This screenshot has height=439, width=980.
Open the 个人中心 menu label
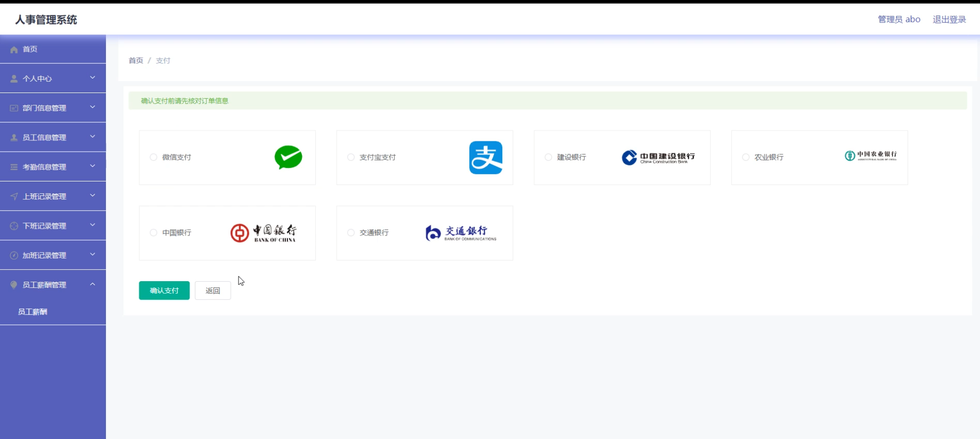[37, 79]
